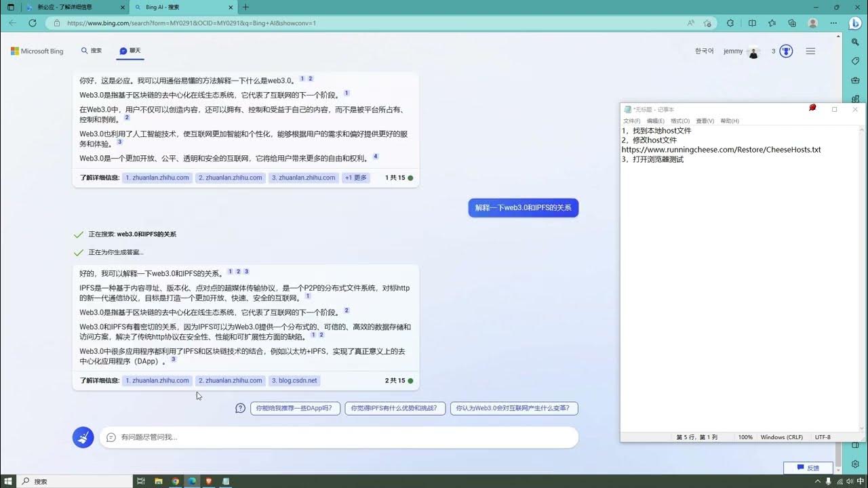This screenshot has height=488, width=868.
Task: Open the 3. blog.csdn.net source link
Action: [x=294, y=380]
